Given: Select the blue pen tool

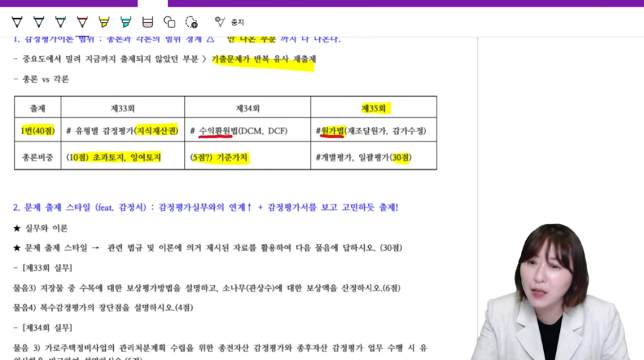Looking at the screenshot, I should coord(39,22).
